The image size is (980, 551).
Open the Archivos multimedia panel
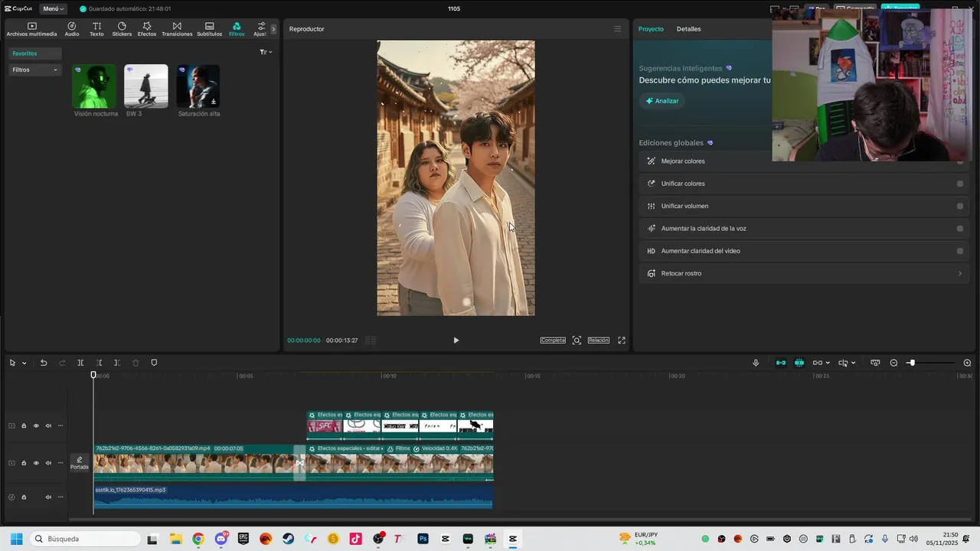pyautogui.click(x=31, y=29)
